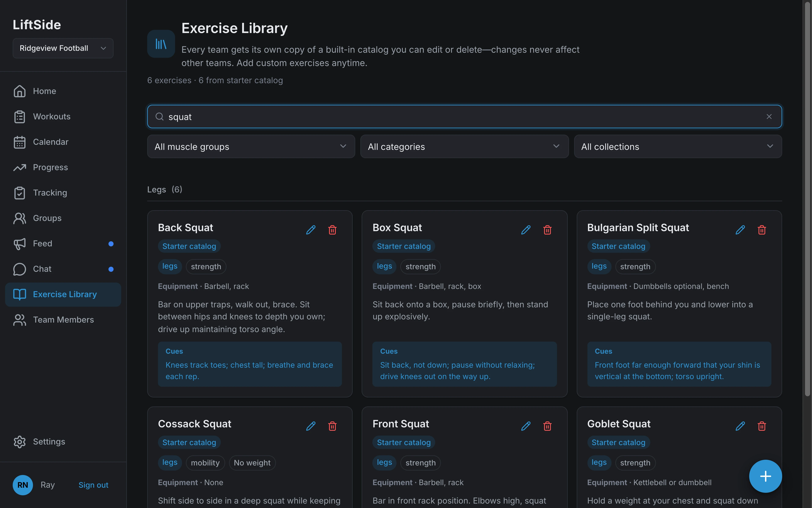The width and height of the screenshot is (812, 508).
Task: Click the Chat bubble icon
Action: (19, 269)
